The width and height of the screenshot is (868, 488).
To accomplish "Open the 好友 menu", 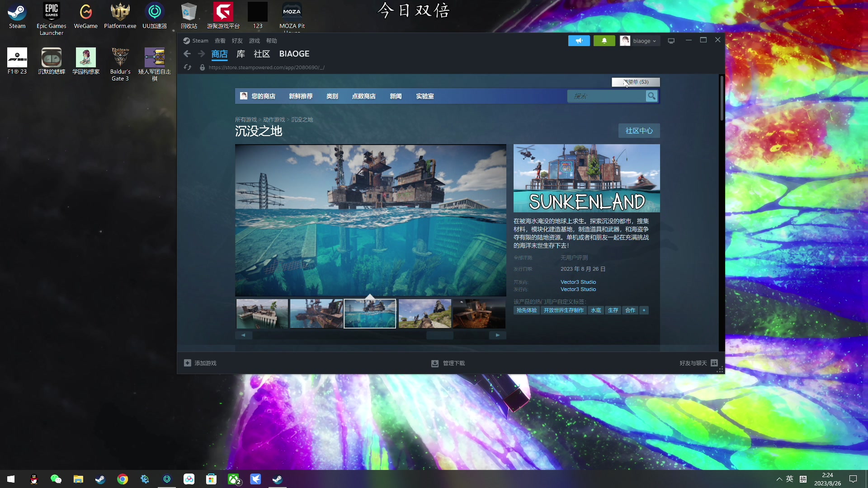I will point(237,41).
